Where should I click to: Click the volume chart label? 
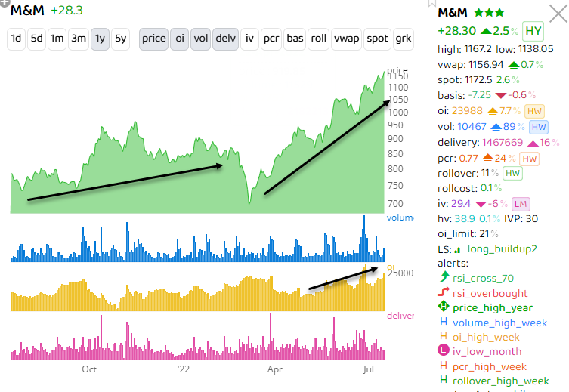click(x=400, y=218)
